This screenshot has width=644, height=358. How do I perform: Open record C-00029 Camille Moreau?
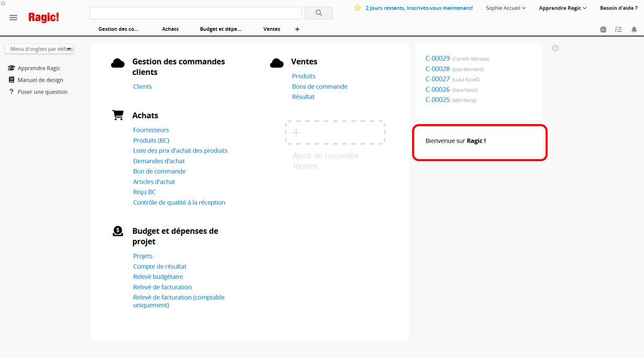pyautogui.click(x=438, y=59)
